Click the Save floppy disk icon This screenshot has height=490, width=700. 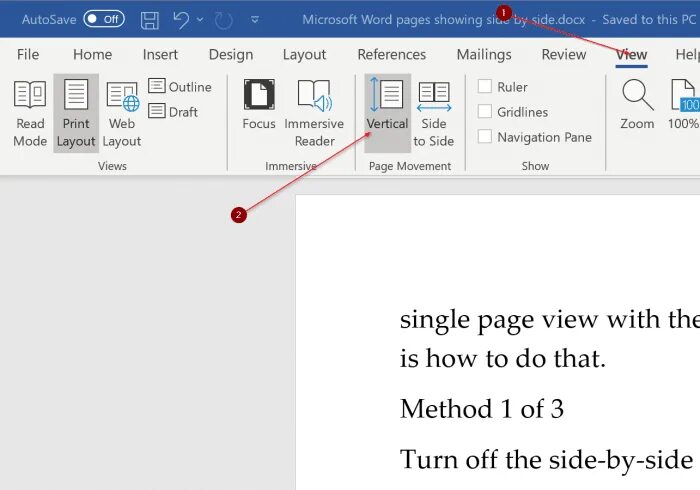(150, 20)
